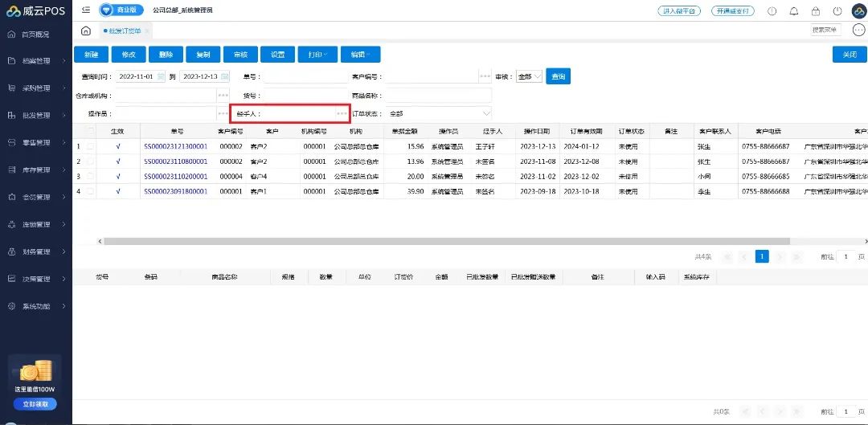Screen dimensions: 868x425
Task: Toggle the select-all checkbox in table header
Action: coord(90,131)
